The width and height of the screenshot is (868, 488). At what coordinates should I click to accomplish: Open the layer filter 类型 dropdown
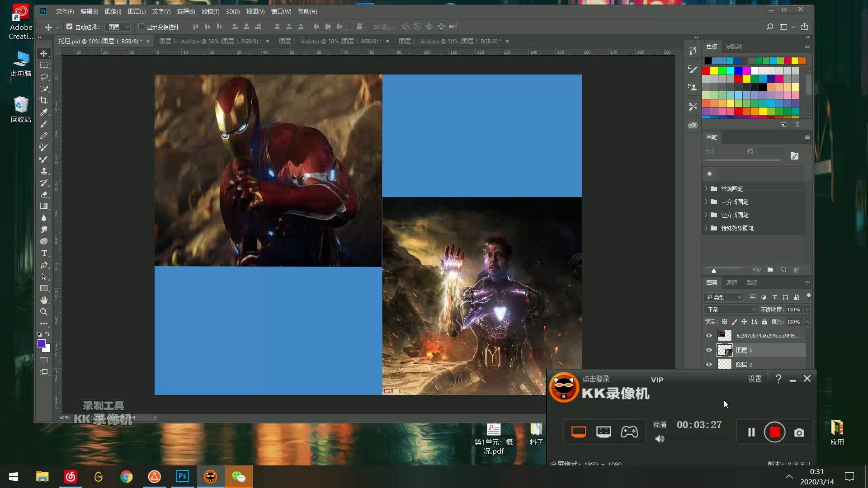[x=724, y=297]
